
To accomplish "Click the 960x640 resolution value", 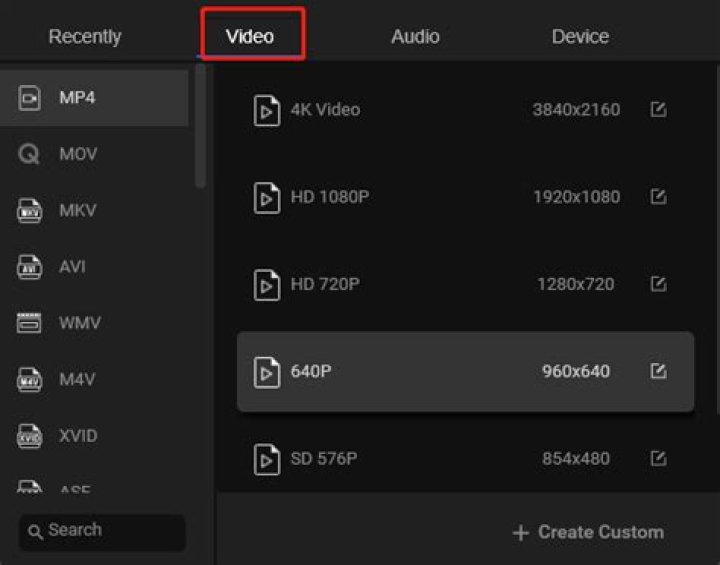I will pyautogui.click(x=576, y=371).
